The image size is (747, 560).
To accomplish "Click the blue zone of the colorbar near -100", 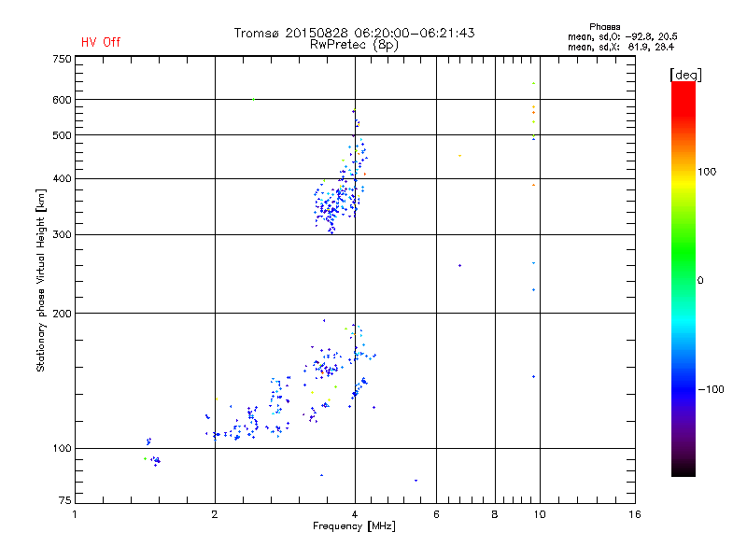I will tap(684, 388).
